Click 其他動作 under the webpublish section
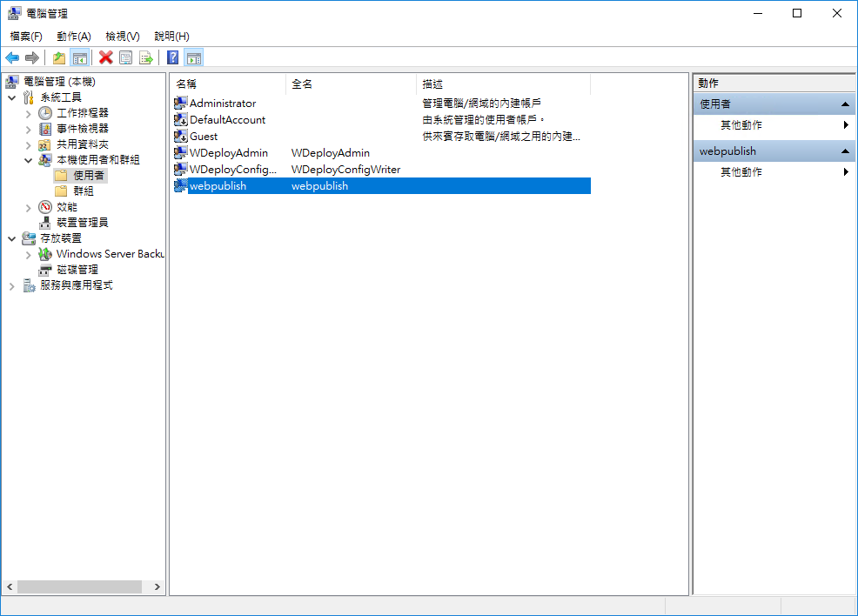 click(741, 172)
